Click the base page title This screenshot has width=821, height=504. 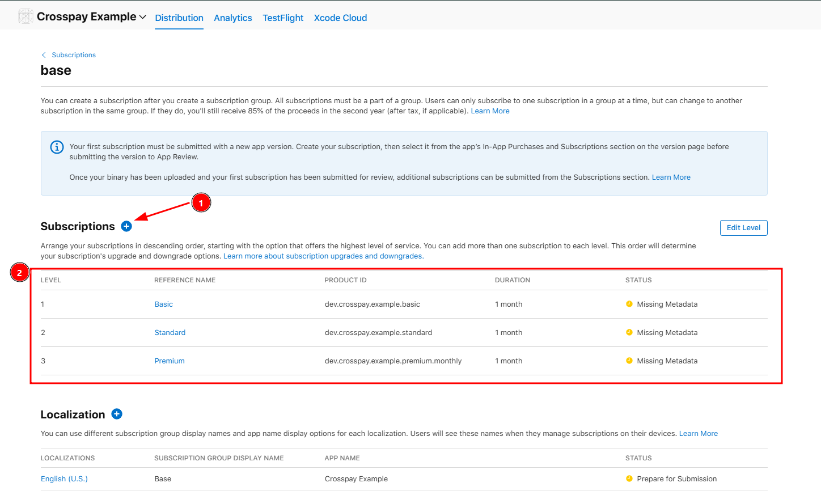56,70
